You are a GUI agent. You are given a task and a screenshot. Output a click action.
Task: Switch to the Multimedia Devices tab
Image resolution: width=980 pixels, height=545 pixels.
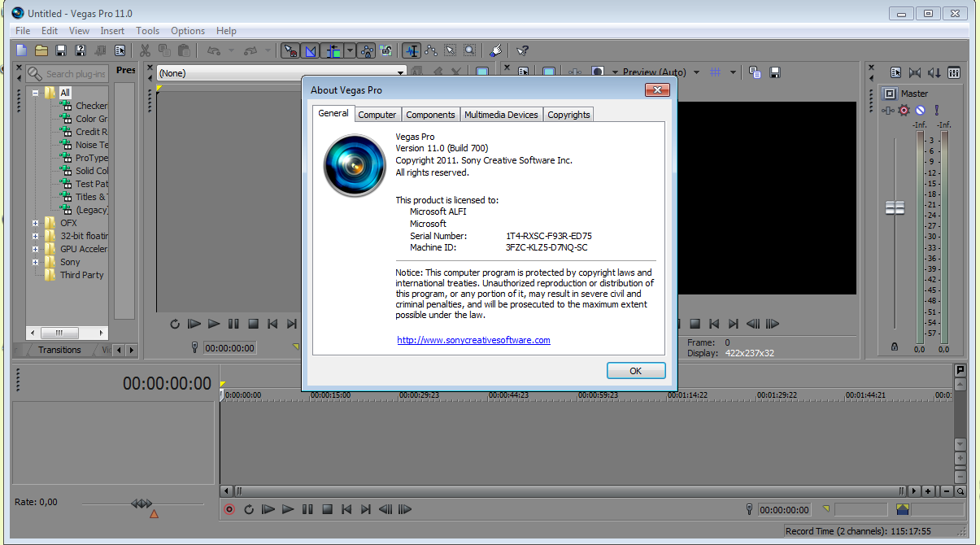click(x=501, y=115)
